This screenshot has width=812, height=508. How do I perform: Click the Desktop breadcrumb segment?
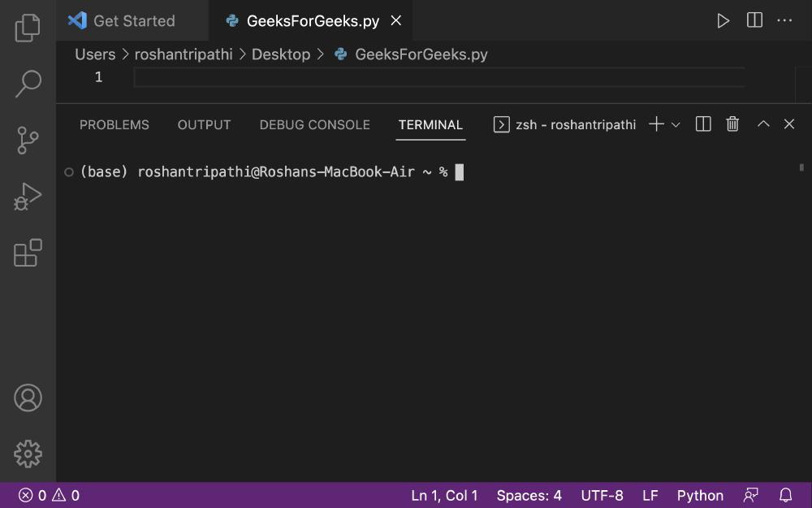(281, 54)
